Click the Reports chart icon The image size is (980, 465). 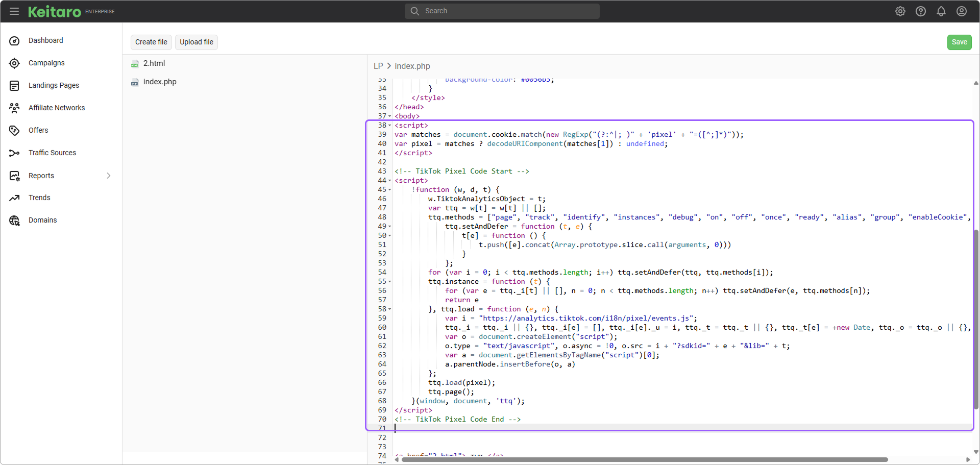14,176
